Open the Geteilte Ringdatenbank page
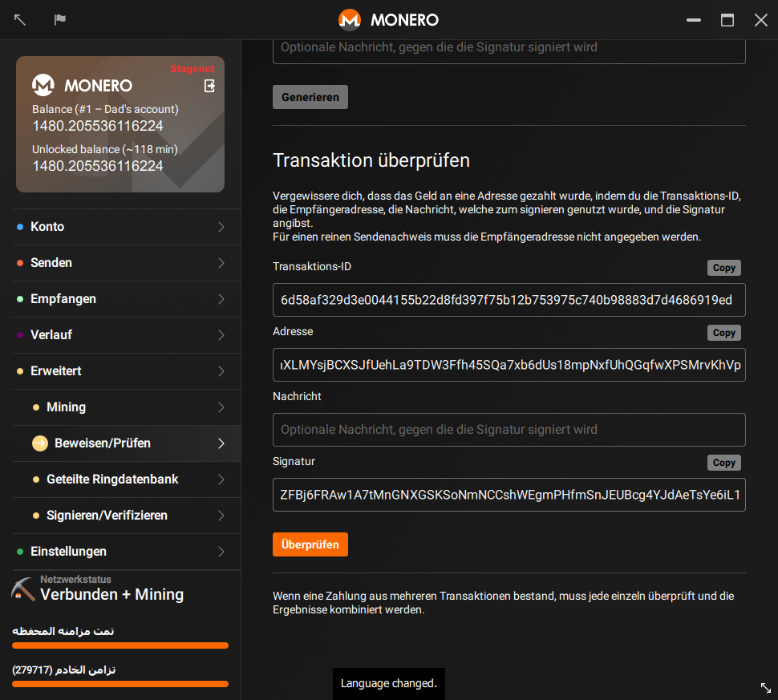778x700 pixels. tap(127, 479)
